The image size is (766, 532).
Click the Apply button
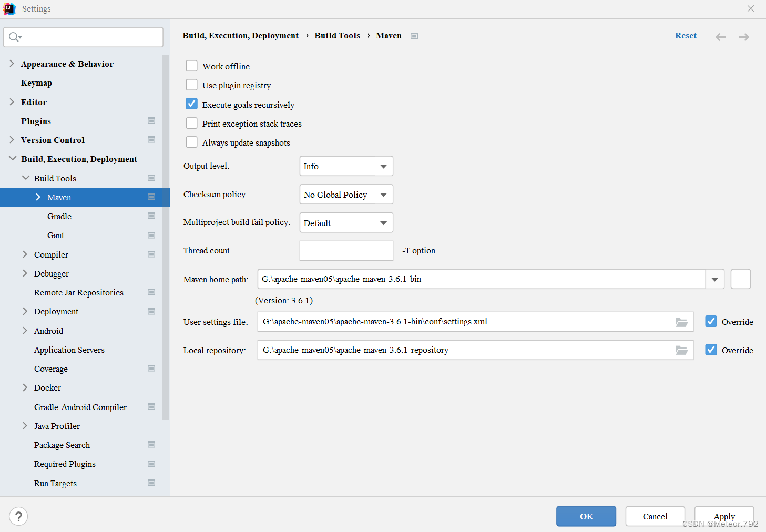click(x=724, y=516)
